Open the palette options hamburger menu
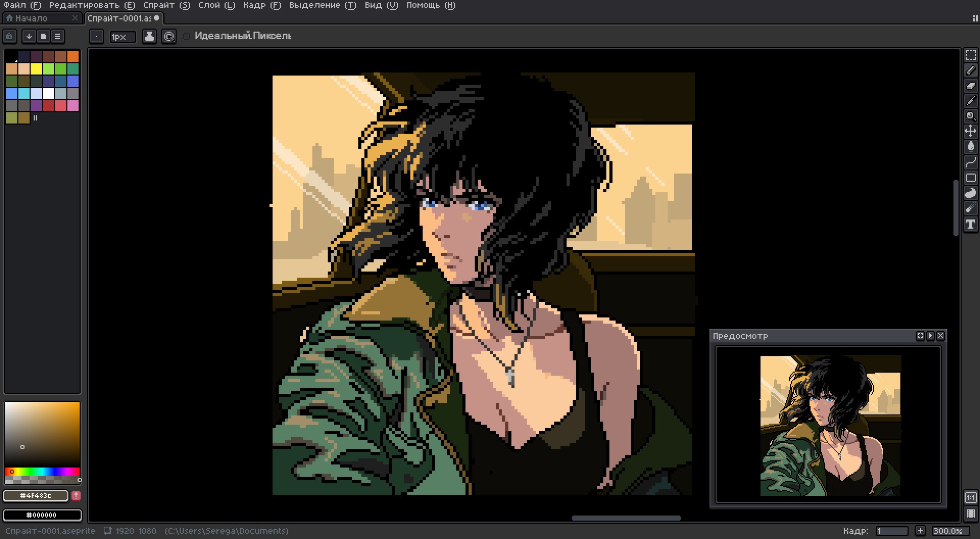This screenshot has height=539, width=980. (x=58, y=36)
